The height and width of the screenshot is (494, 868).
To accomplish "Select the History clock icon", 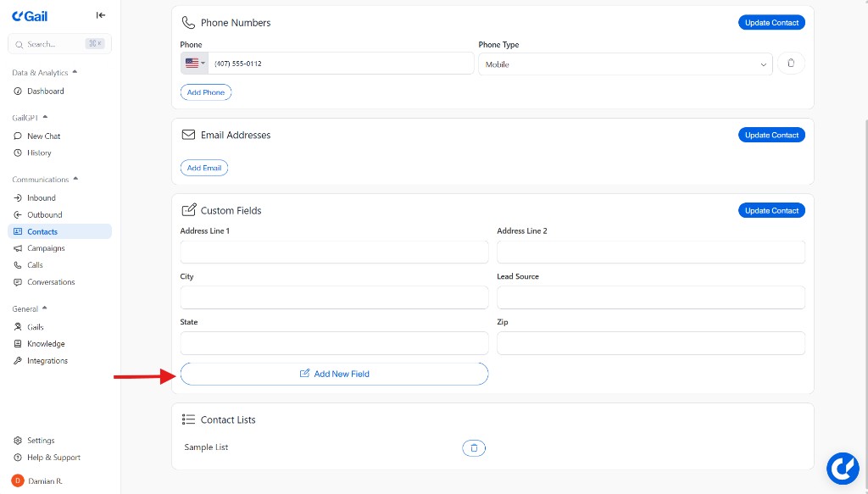I will [19, 153].
